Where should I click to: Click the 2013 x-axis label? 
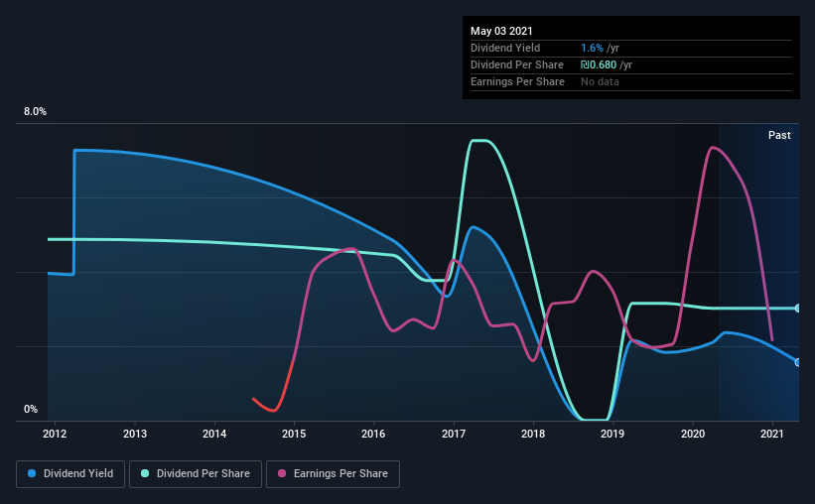[x=135, y=434]
